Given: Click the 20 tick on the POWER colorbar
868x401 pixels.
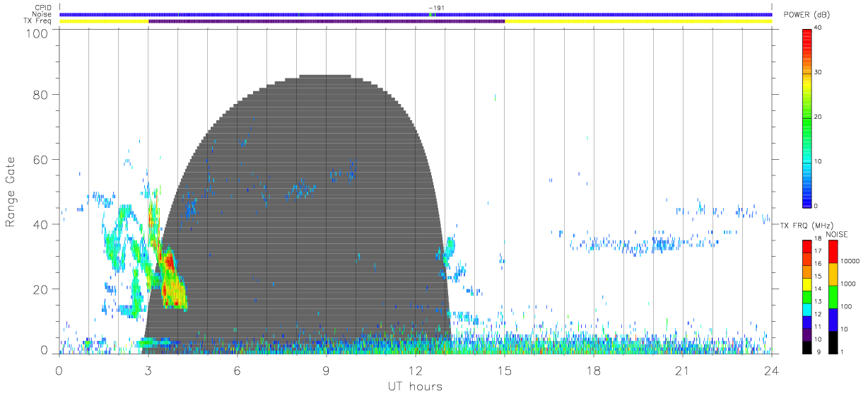Looking at the screenshot, I should click(x=819, y=117).
